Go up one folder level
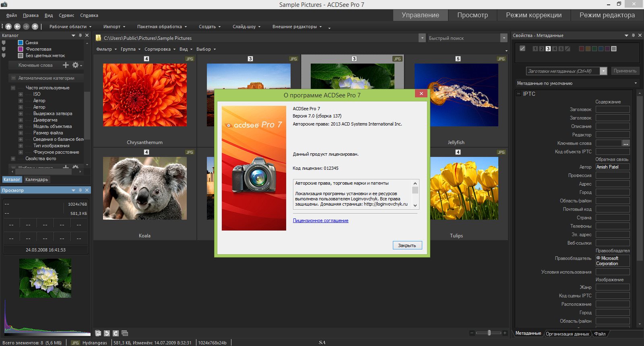Image resolution: width=644 pixels, height=346 pixels. (x=35, y=27)
